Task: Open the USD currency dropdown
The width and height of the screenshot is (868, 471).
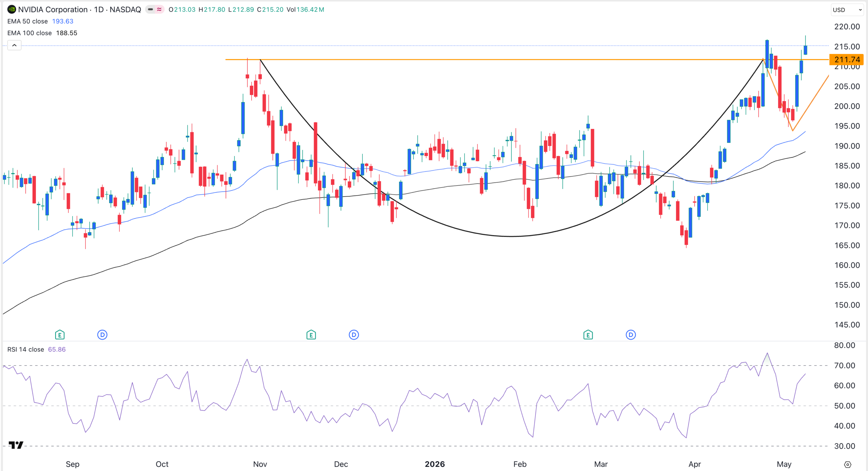Action: click(847, 10)
